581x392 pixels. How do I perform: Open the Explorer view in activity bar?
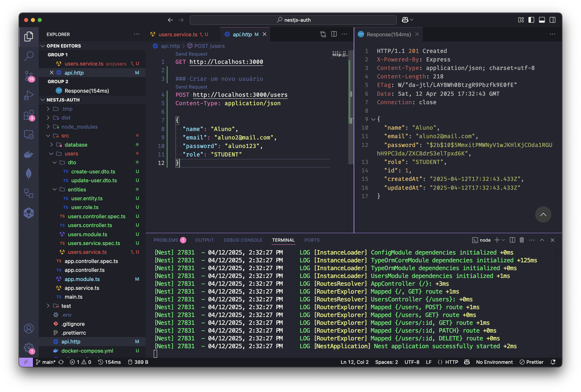click(29, 36)
